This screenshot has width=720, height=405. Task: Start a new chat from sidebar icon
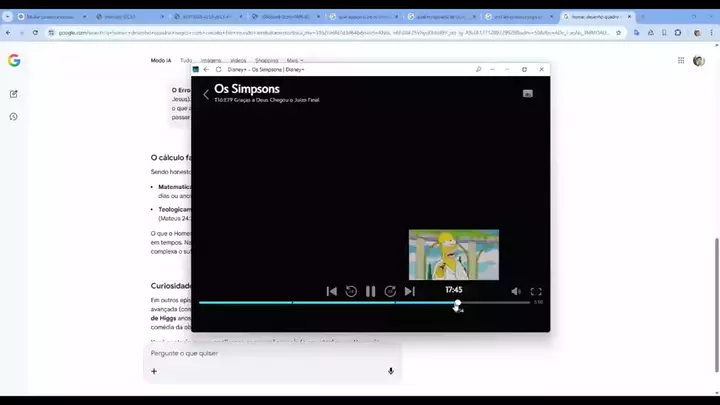tap(14, 93)
